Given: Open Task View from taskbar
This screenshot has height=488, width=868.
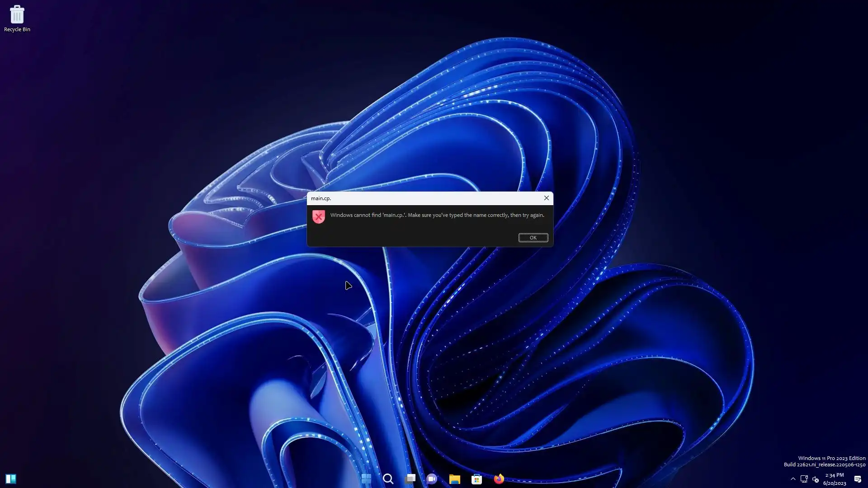Looking at the screenshot, I should coord(410,479).
